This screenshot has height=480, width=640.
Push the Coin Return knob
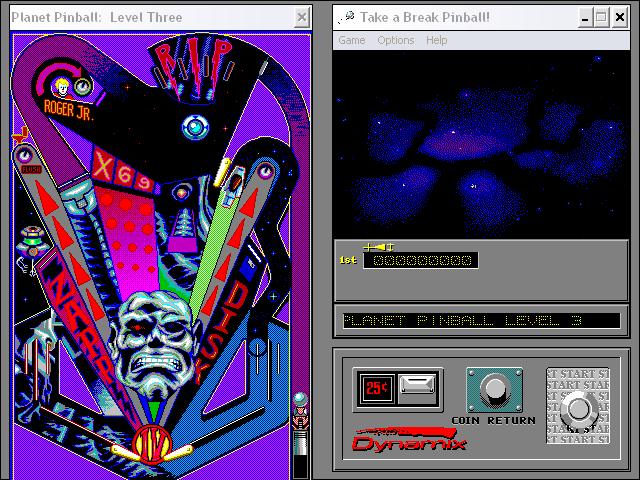pos(494,390)
